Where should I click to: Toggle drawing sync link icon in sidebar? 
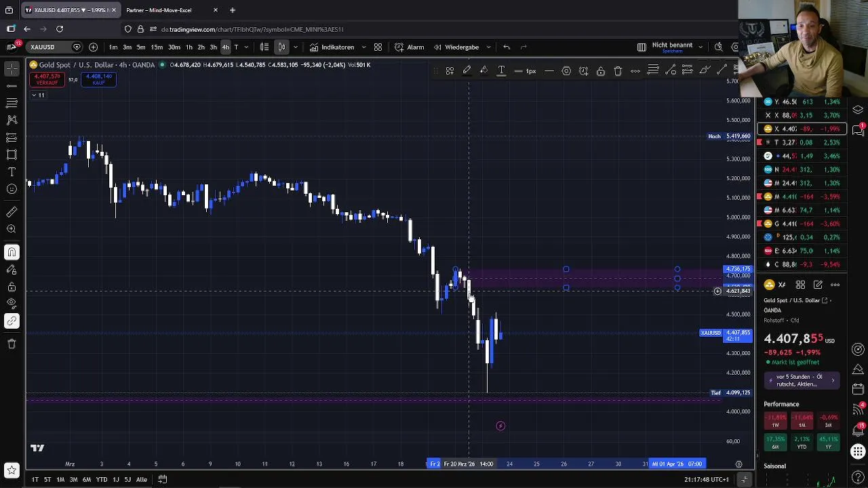click(x=12, y=321)
